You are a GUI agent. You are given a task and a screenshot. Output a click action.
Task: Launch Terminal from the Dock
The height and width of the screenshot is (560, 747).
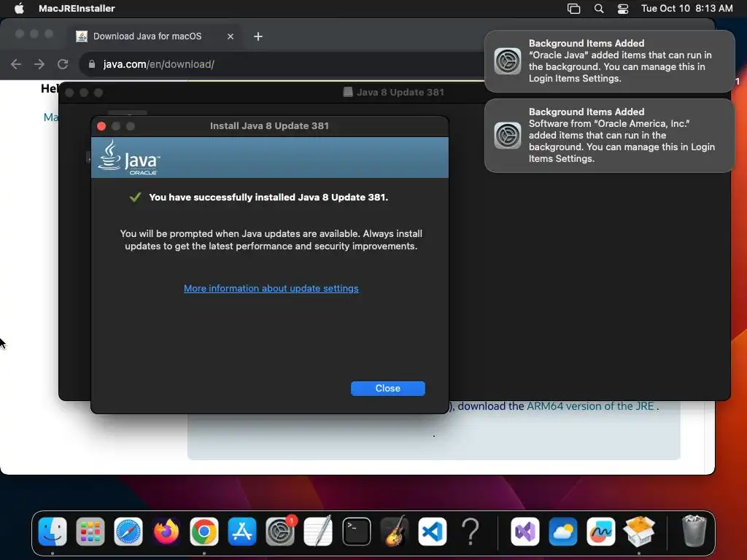[x=356, y=532]
